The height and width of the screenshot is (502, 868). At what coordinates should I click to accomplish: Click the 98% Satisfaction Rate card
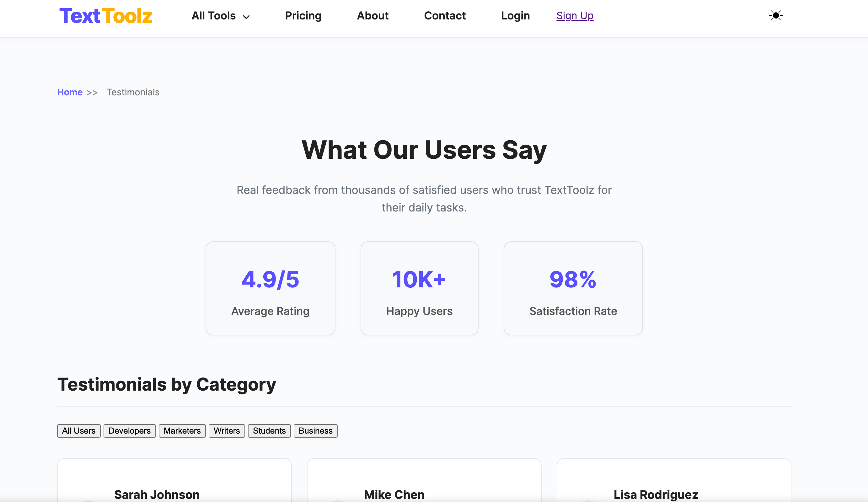click(x=573, y=288)
